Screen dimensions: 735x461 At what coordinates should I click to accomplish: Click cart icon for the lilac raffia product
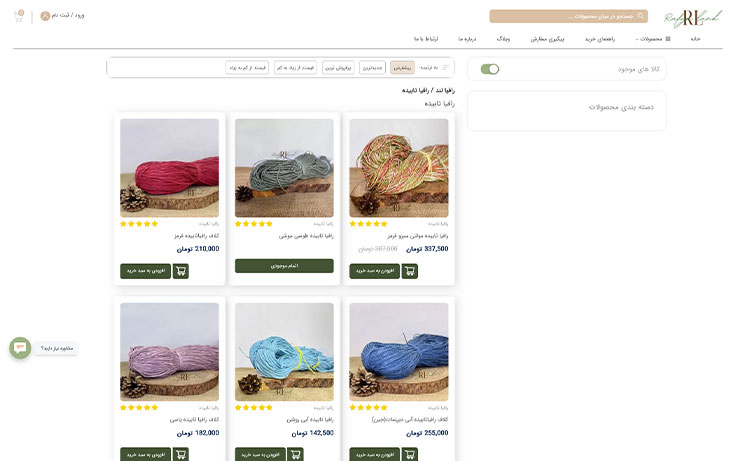click(x=180, y=454)
